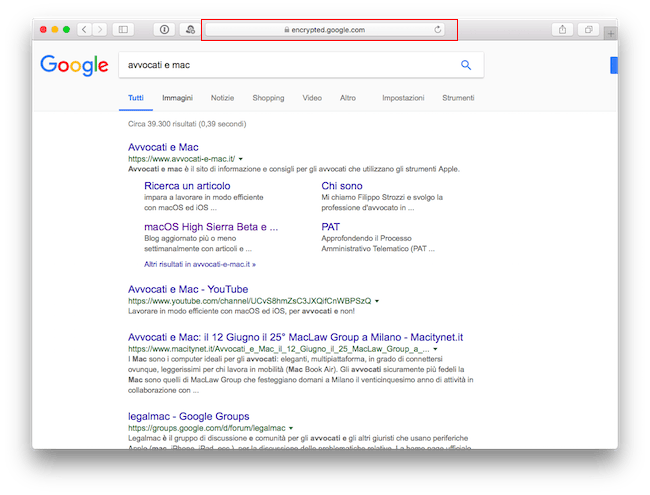The height and width of the screenshot is (495, 650).
Task: Open the 'Chi sono' sitelink
Action: coord(342,186)
